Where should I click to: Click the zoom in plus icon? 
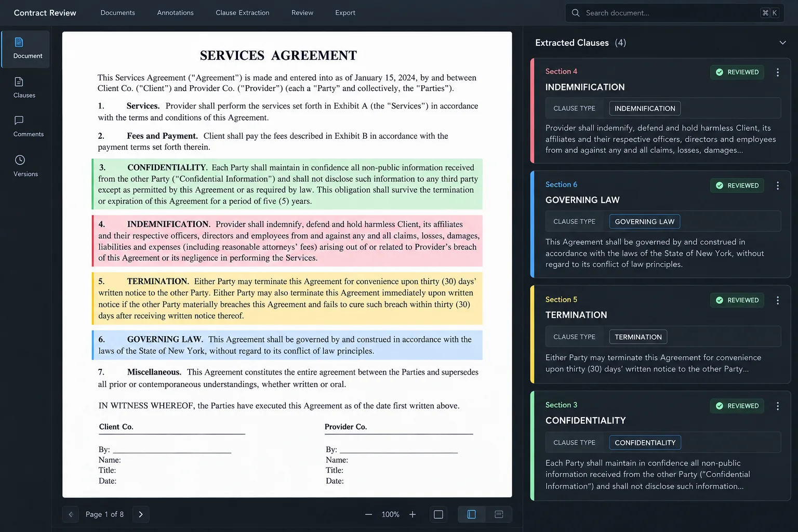(x=413, y=514)
